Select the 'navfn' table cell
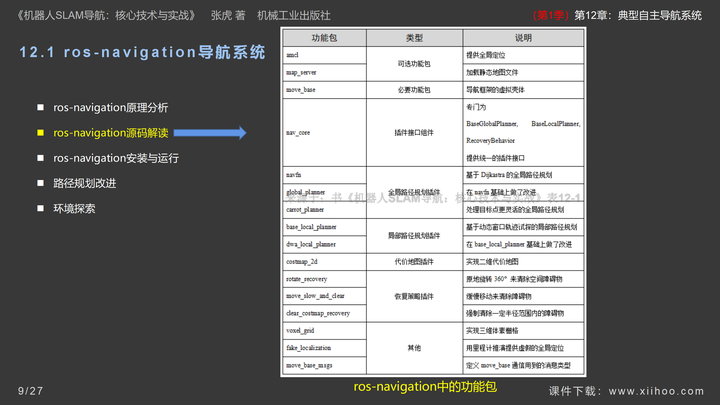Screen dimensions: 720x405 tap(324, 175)
